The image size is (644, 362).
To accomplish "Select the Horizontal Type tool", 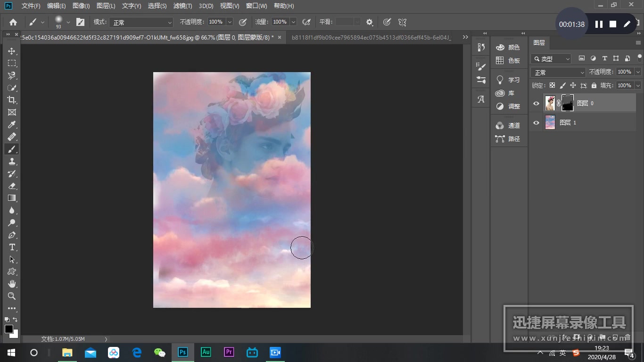I will pyautogui.click(x=12, y=247).
